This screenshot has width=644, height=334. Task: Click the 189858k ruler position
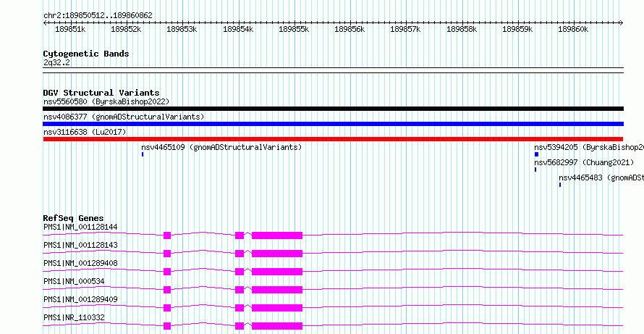click(x=462, y=29)
